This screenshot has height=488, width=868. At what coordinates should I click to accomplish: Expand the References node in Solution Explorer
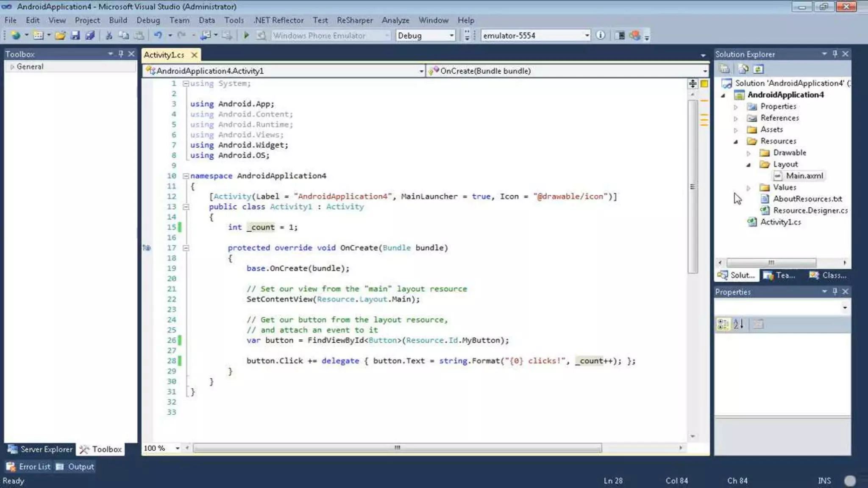736,118
